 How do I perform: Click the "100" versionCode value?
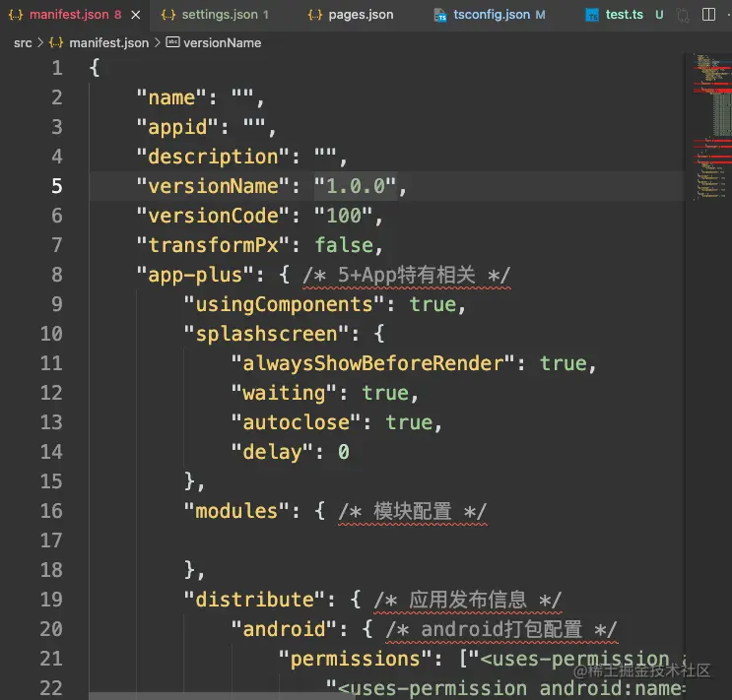(343, 216)
